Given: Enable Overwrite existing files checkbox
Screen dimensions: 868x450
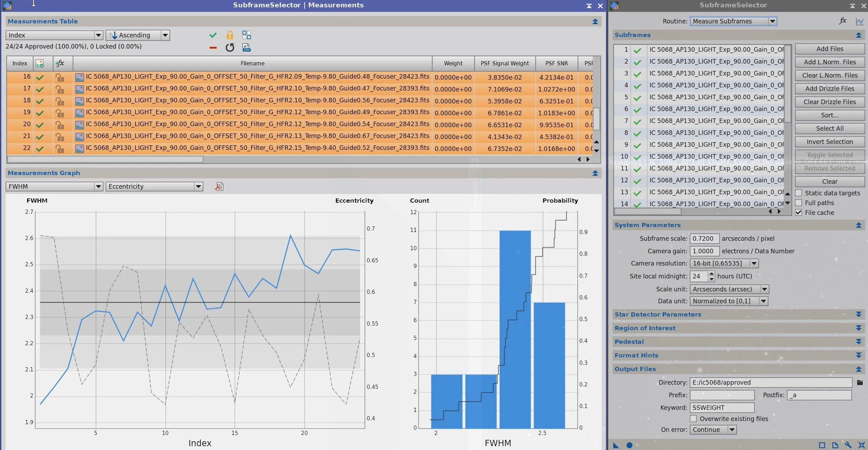Looking at the screenshot, I should (694, 419).
